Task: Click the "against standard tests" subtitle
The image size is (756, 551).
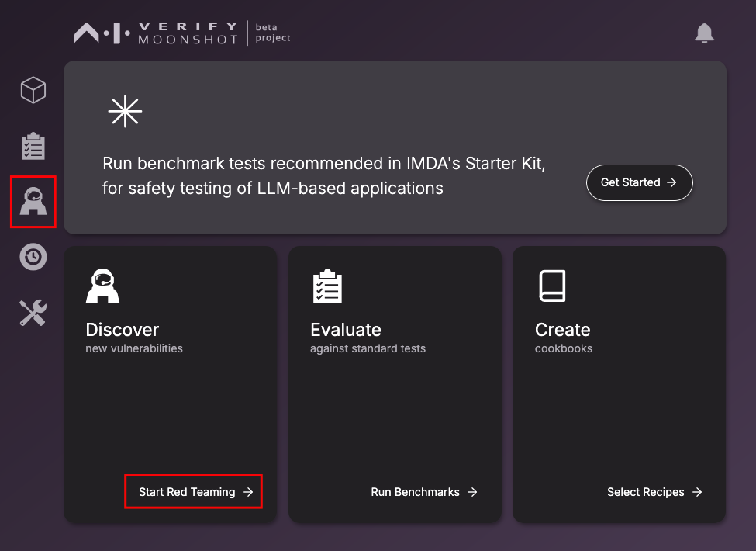Action: click(368, 348)
